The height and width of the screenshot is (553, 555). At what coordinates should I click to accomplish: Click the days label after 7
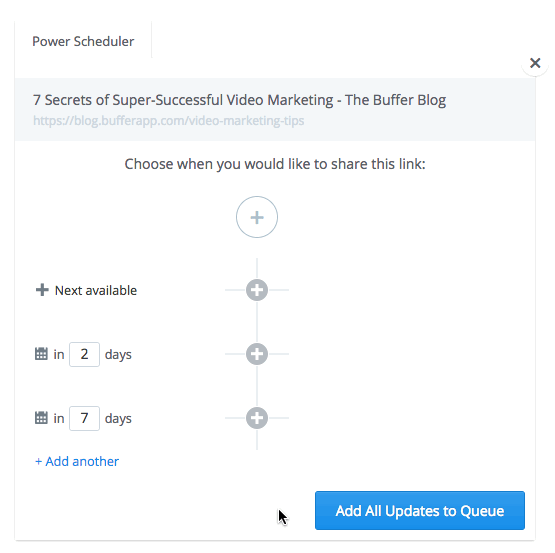tap(118, 419)
